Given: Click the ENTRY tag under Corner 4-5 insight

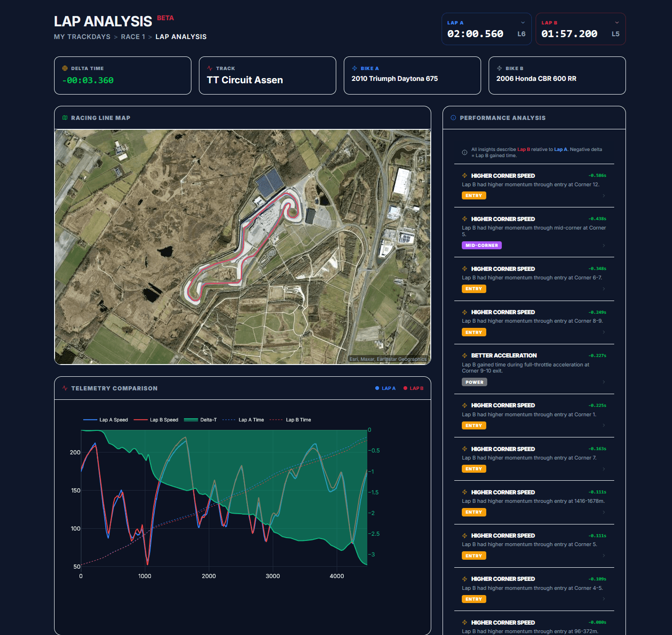Looking at the screenshot, I should pyautogui.click(x=474, y=599).
